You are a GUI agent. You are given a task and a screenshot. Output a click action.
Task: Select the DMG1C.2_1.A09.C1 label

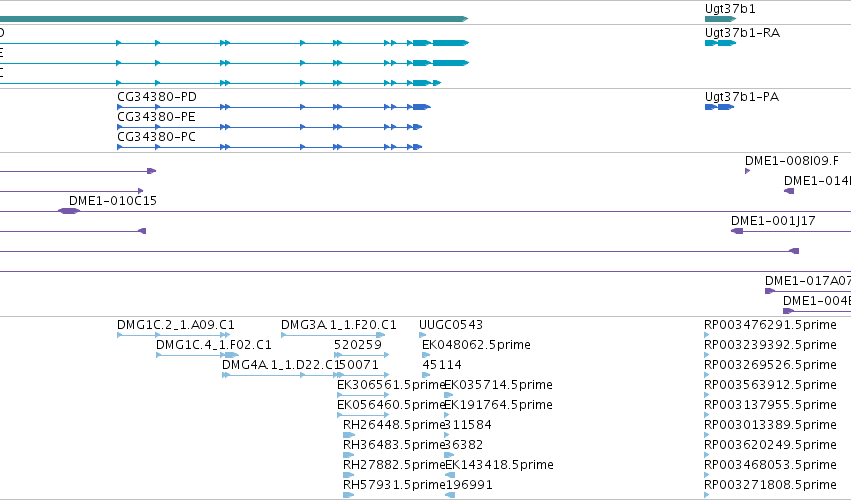(176, 325)
